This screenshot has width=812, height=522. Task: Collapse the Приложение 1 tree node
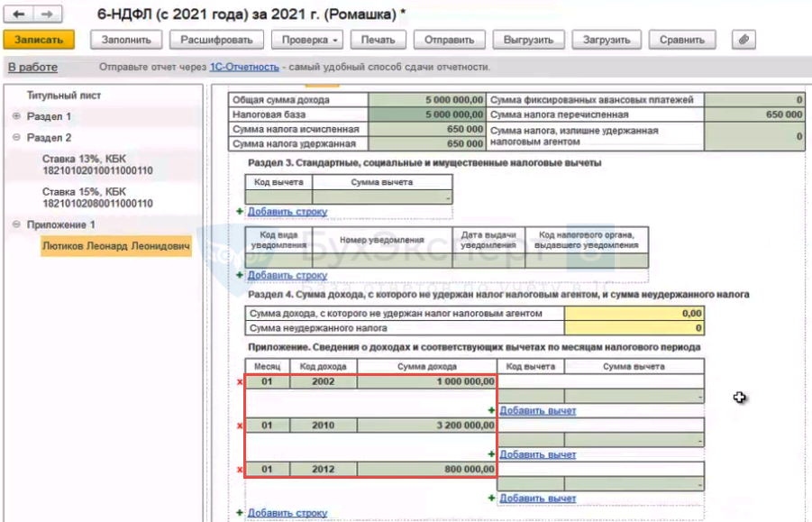(x=17, y=224)
